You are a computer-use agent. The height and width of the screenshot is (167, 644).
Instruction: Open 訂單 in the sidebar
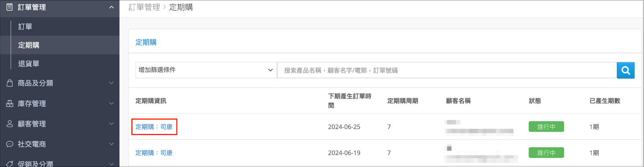coord(25,26)
